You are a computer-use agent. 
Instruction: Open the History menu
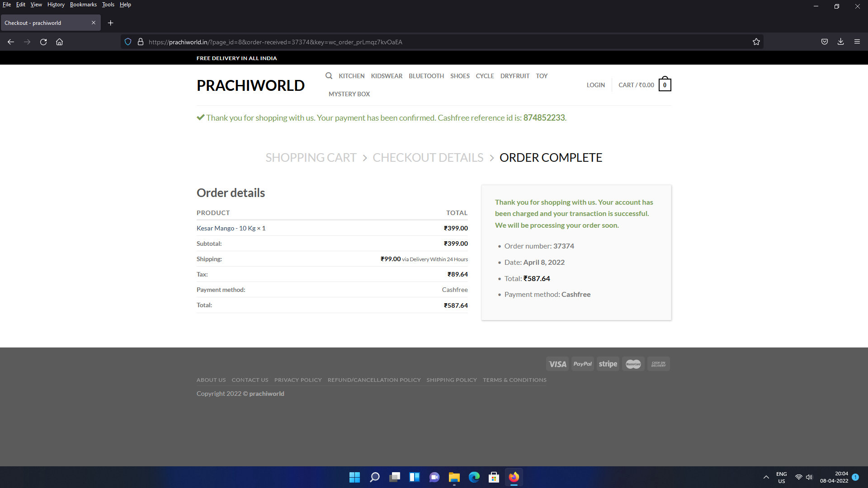pyautogui.click(x=56, y=5)
